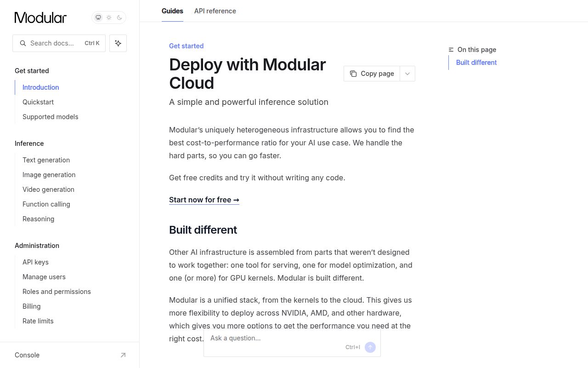This screenshot has width=588, height=368.
Task: Click the Inference sidebar heading
Action: tap(29, 144)
